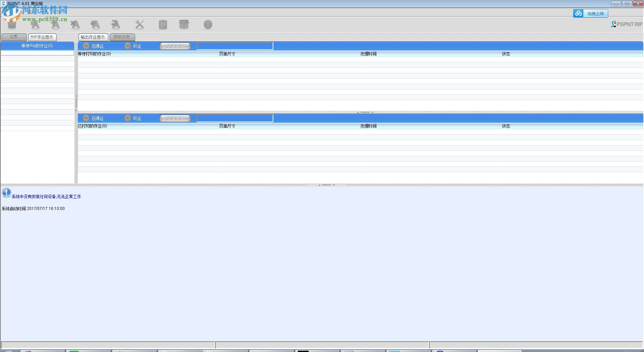The width and height of the screenshot is (644, 352).
Task: Click the play icon in the 已打印的作业 bar
Action: click(86, 118)
